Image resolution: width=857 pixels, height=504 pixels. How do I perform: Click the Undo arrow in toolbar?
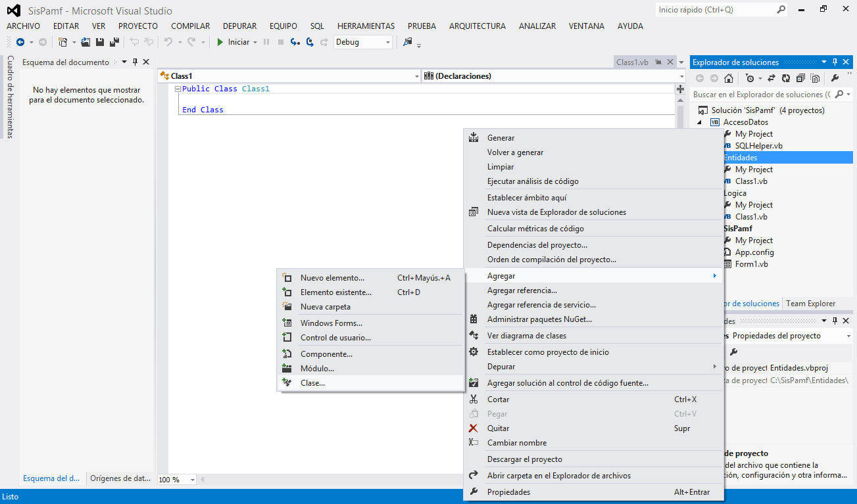coord(168,42)
